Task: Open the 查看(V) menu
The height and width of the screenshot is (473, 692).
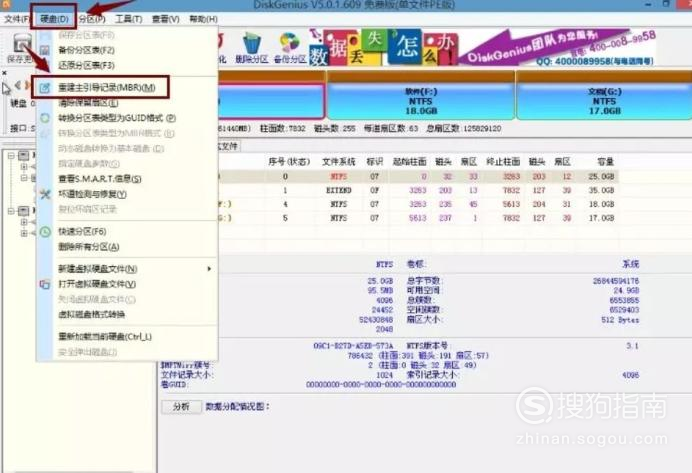Action: click(x=165, y=19)
